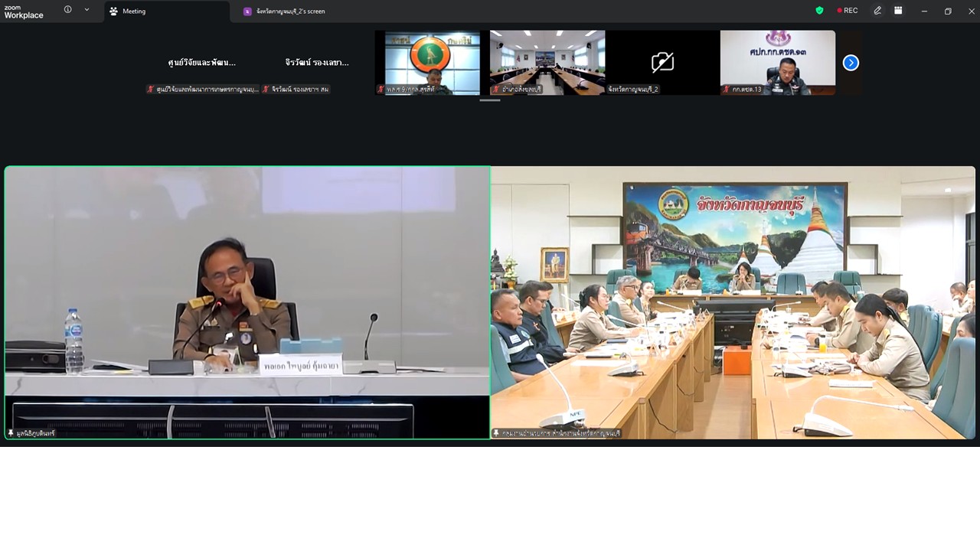Click muted mic icon beside จิรวัฒน์ label

click(x=266, y=90)
